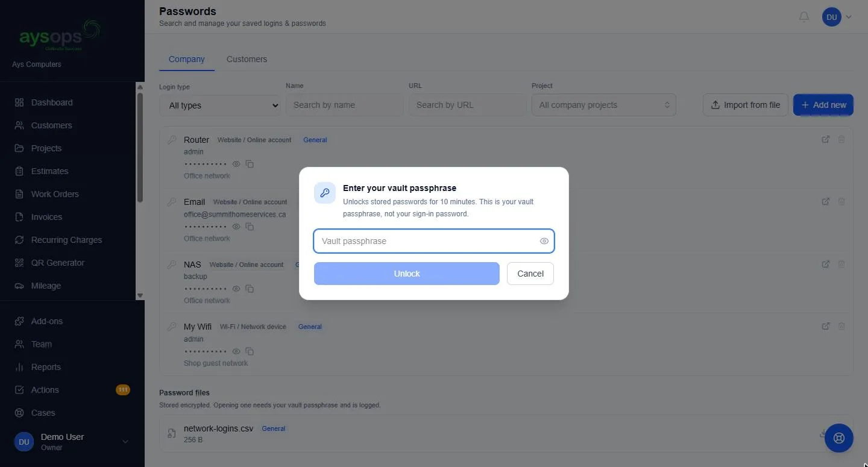Viewport: 868px width, 467px height.
Task: Click sidebar scrollbar up arrow
Action: click(x=140, y=86)
